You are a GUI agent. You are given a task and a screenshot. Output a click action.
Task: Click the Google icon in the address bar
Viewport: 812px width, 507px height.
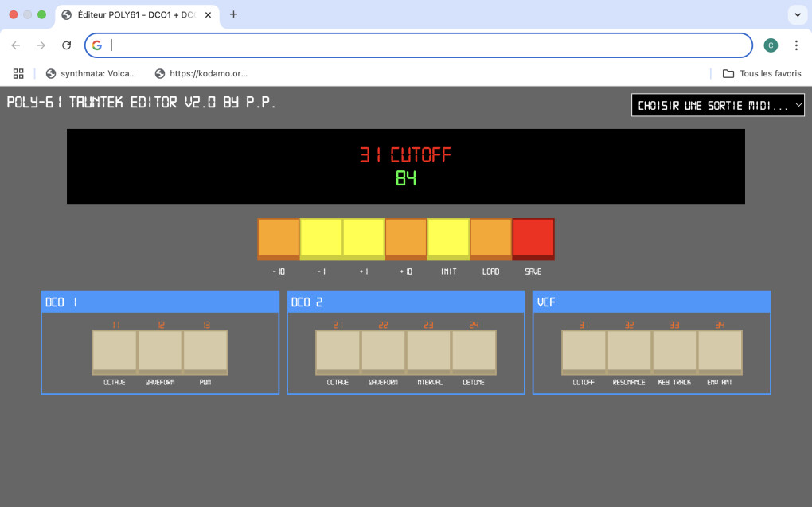point(97,45)
